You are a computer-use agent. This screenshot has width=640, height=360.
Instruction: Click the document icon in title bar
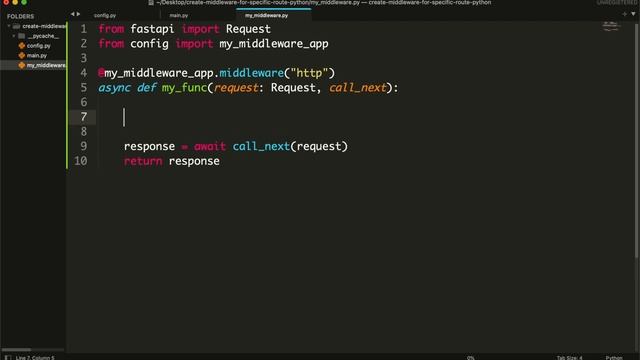(x=151, y=2)
